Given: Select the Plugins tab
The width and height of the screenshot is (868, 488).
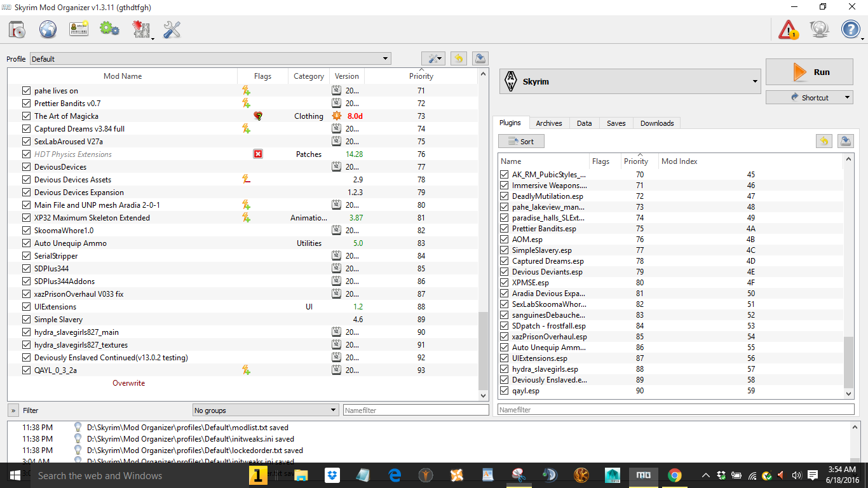Looking at the screenshot, I should coord(510,123).
